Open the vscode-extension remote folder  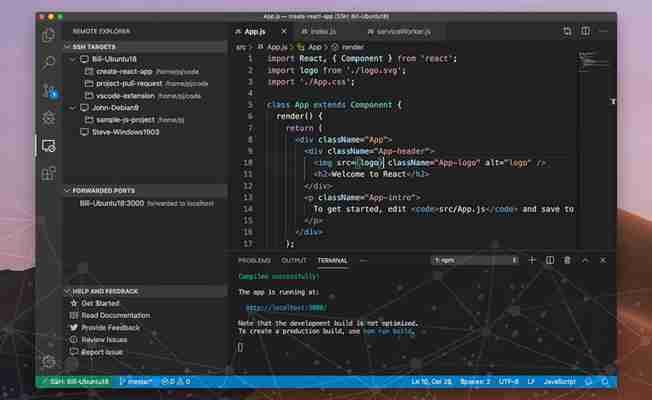pos(145,96)
